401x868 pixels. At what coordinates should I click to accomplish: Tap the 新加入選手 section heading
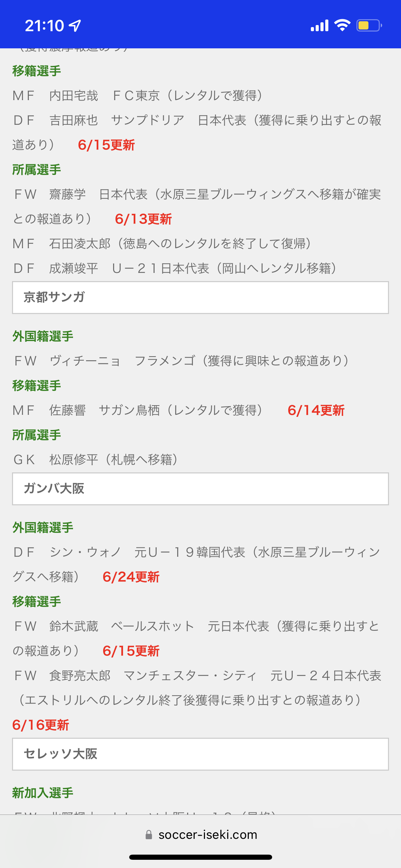click(x=43, y=793)
